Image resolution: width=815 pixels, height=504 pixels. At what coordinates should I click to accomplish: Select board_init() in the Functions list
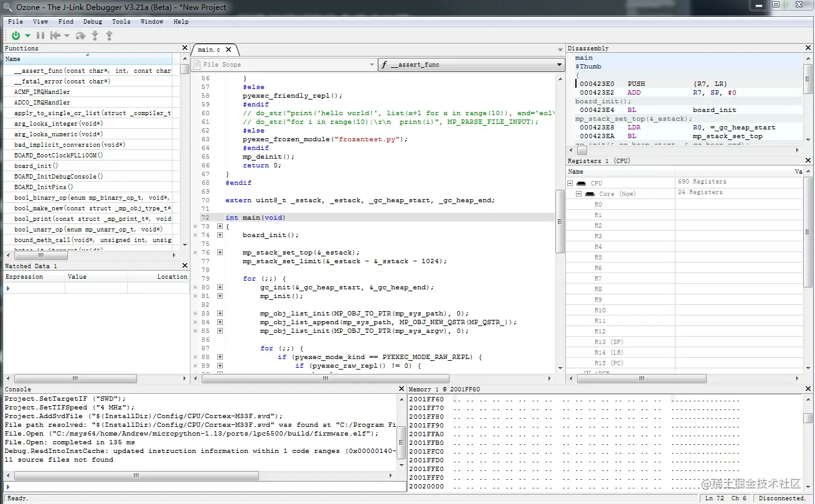(36, 166)
